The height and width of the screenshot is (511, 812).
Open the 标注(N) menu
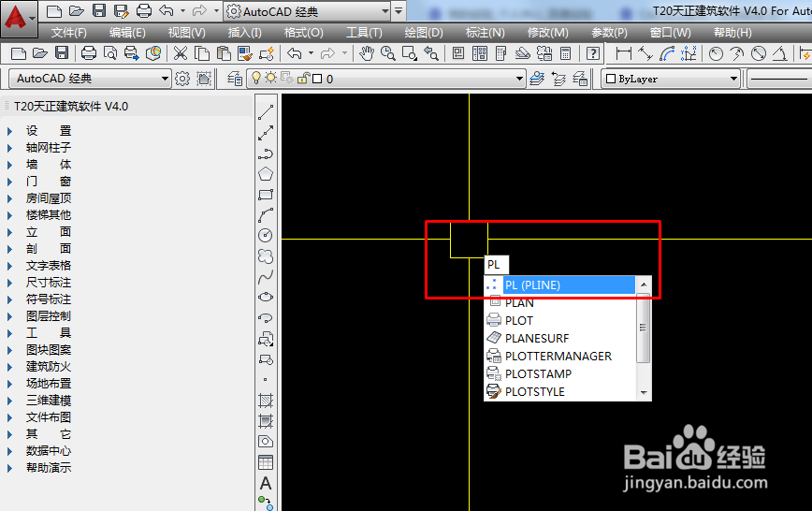485,33
